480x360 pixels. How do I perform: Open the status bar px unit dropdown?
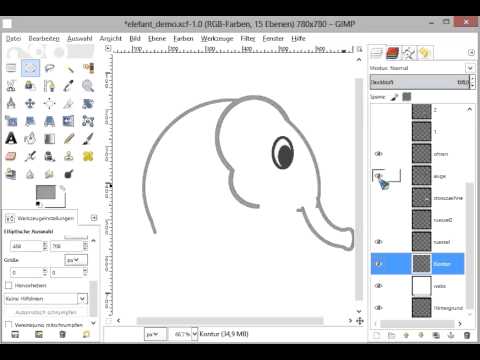[x=155, y=334]
